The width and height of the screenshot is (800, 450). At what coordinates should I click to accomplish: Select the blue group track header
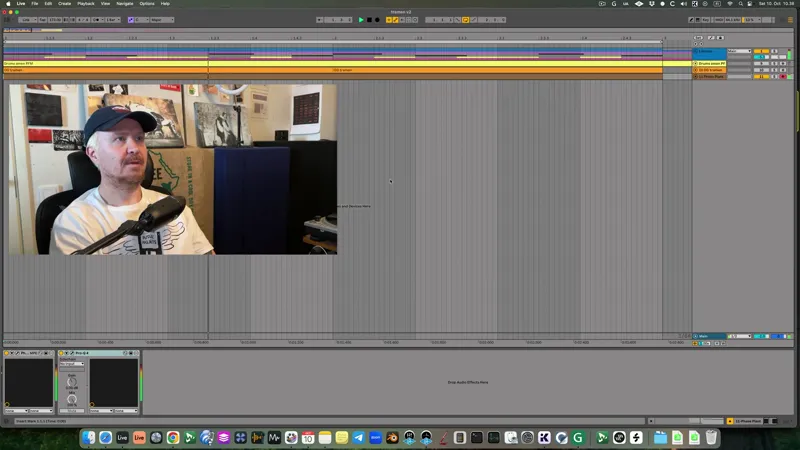click(x=709, y=54)
